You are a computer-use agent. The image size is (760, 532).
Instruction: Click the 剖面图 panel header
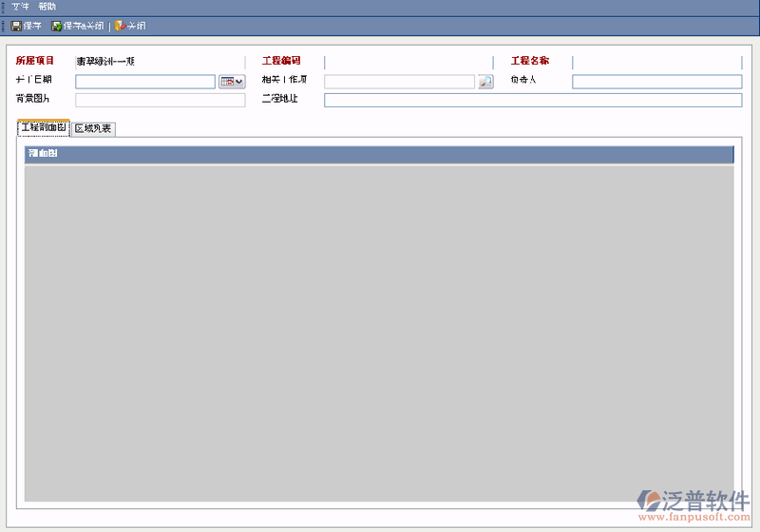tap(379, 154)
